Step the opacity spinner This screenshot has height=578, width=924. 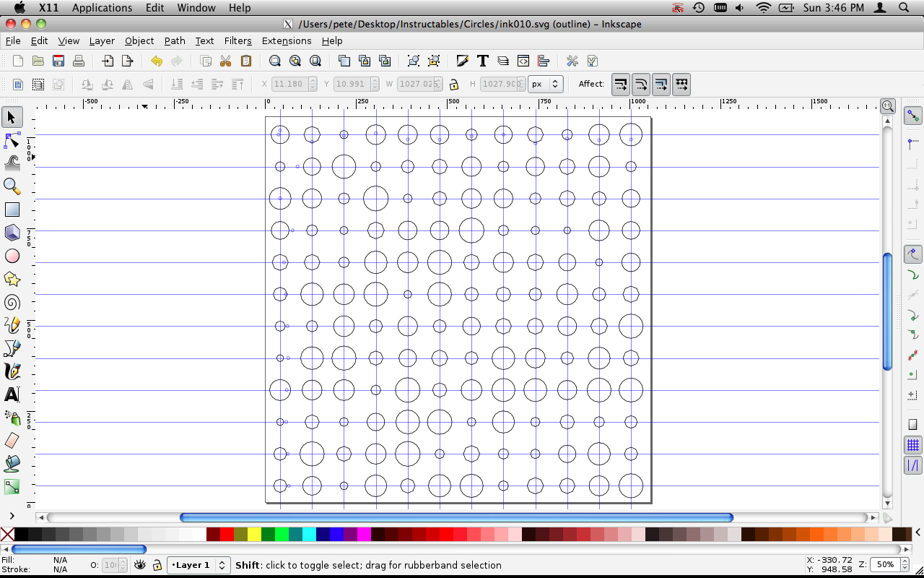[123, 565]
